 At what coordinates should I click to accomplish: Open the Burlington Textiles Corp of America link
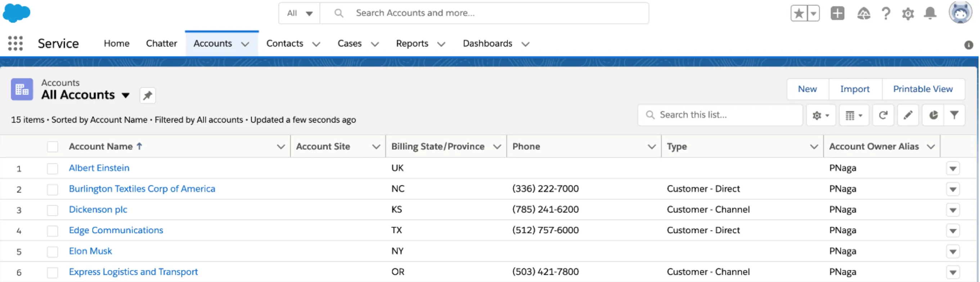(x=142, y=189)
